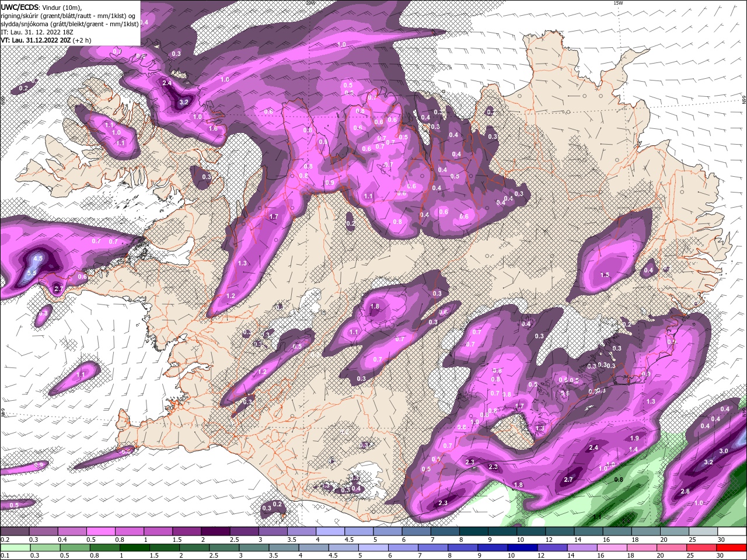Click the '3.0' value in southeast corner

tap(724, 451)
